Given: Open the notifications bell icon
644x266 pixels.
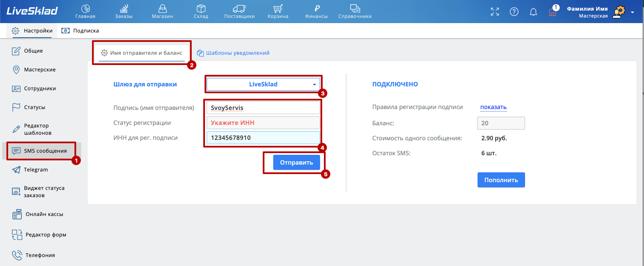Looking at the screenshot, I should pos(533,12).
